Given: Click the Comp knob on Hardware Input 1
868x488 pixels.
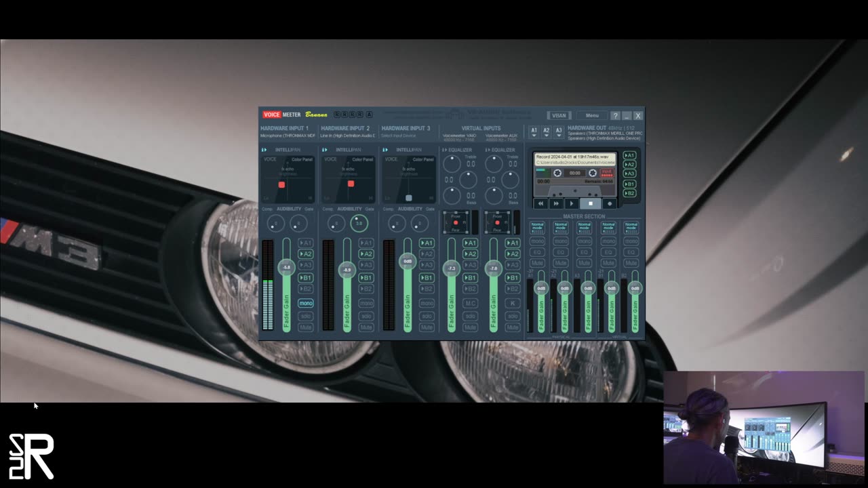Looking at the screenshot, I should [275, 223].
